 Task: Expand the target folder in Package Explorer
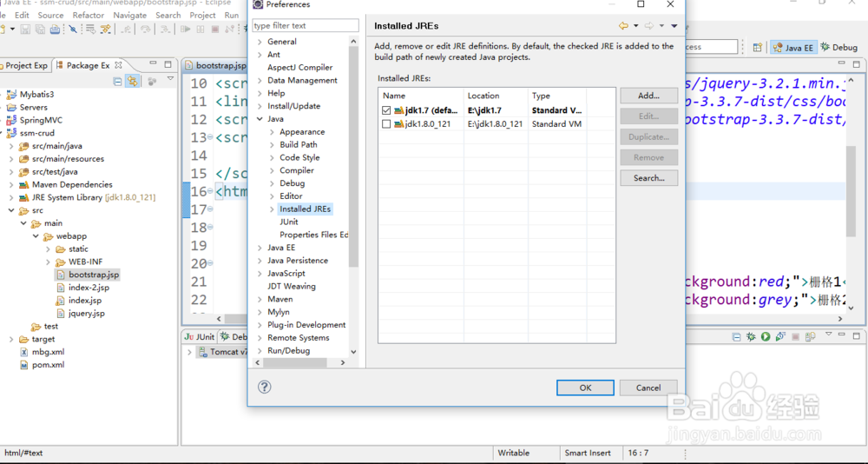click(x=11, y=339)
